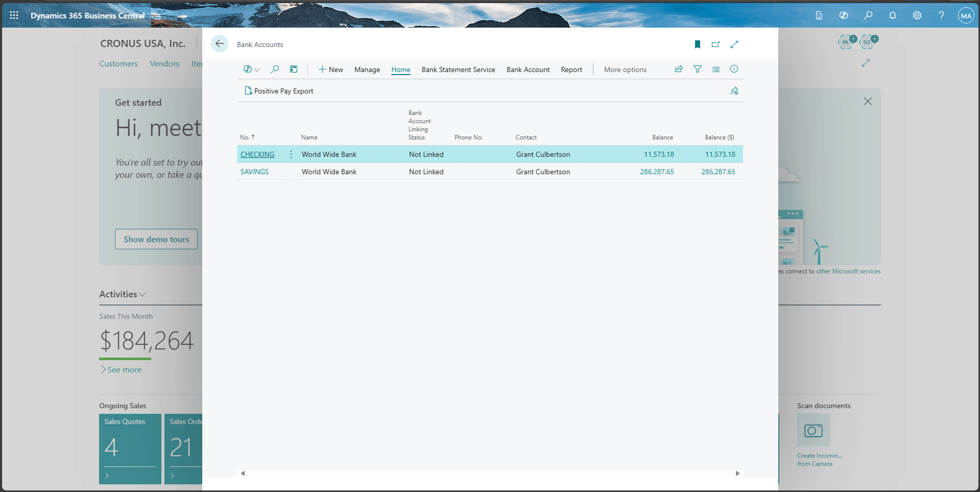Image resolution: width=980 pixels, height=492 pixels.
Task: Click the Copilot icon in the header
Action: coord(844,15)
